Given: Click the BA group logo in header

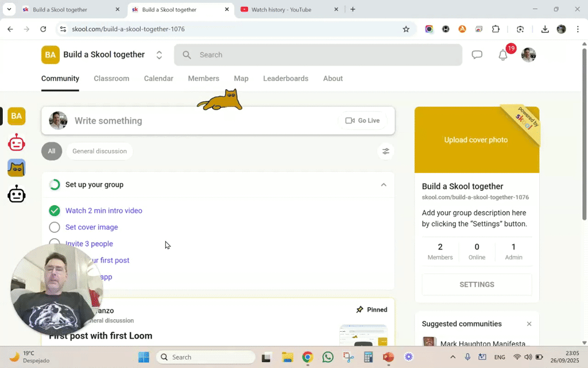Looking at the screenshot, I should tap(51, 55).
